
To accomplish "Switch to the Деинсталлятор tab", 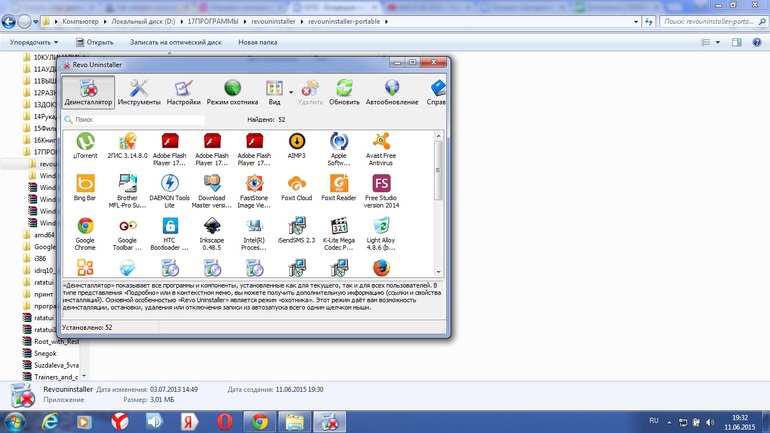I will tap(88, 93).
